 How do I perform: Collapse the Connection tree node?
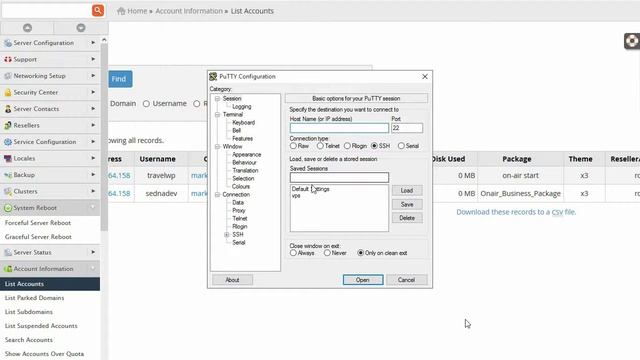tap(218, 195)
